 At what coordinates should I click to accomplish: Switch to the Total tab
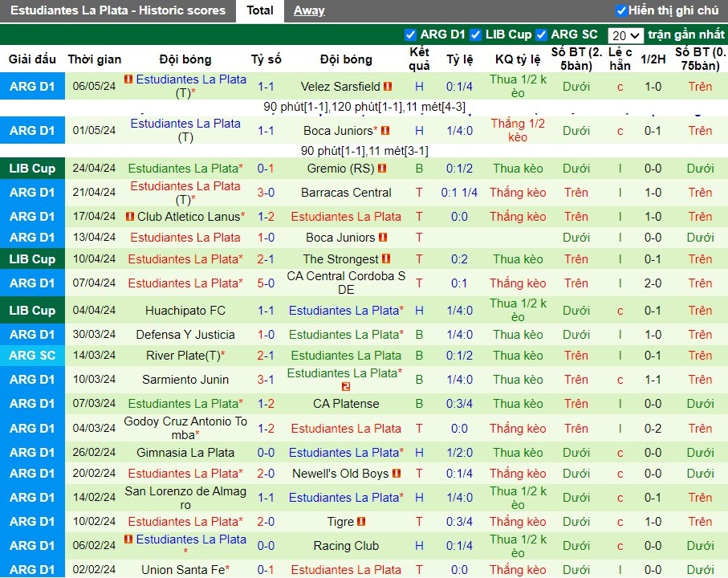[x=259, y=10]
